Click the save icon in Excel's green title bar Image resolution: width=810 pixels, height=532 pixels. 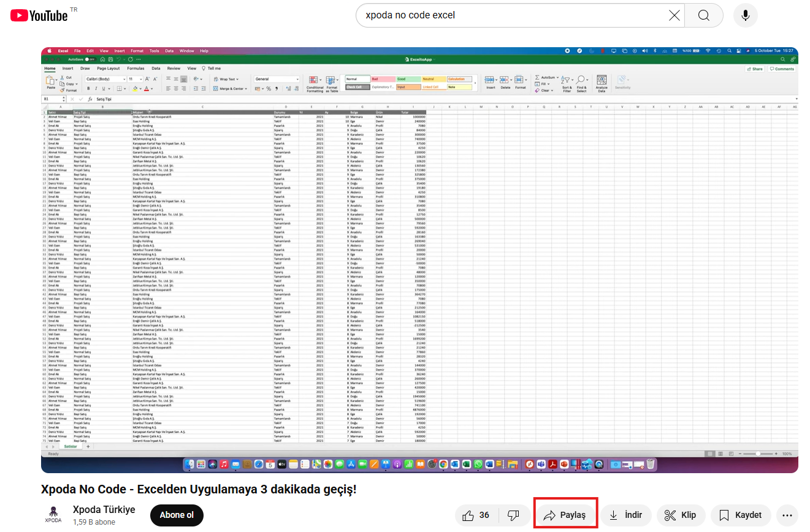point(110,59)
